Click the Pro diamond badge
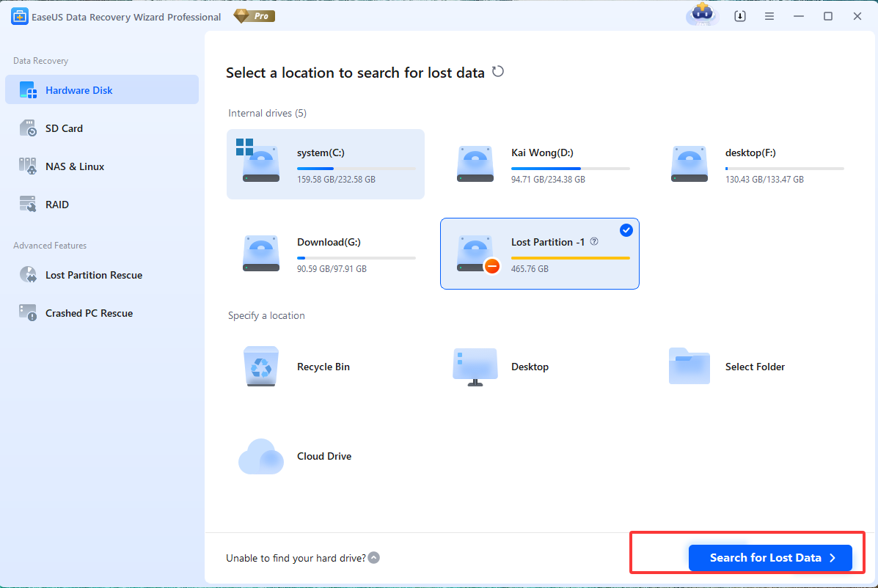This screenshot has height=588, width=878. click(x=254, y=16)
